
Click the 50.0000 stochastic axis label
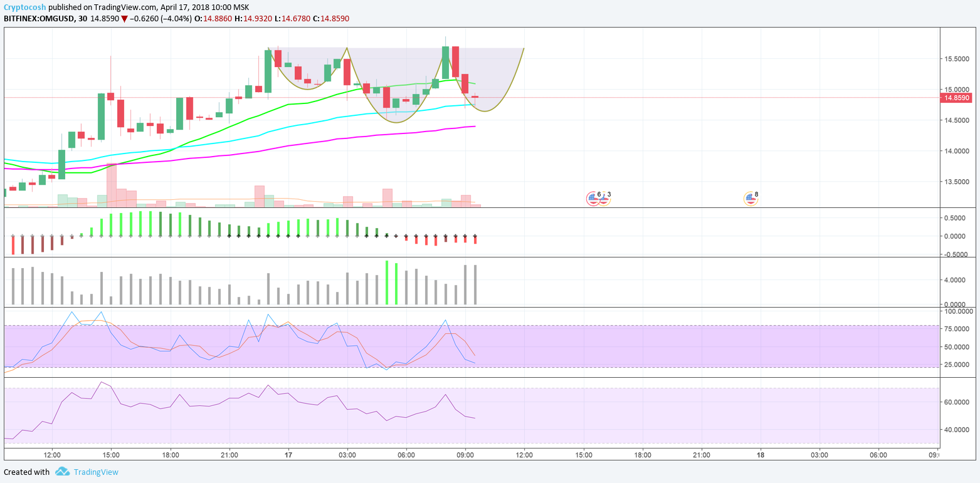point(956,347)
